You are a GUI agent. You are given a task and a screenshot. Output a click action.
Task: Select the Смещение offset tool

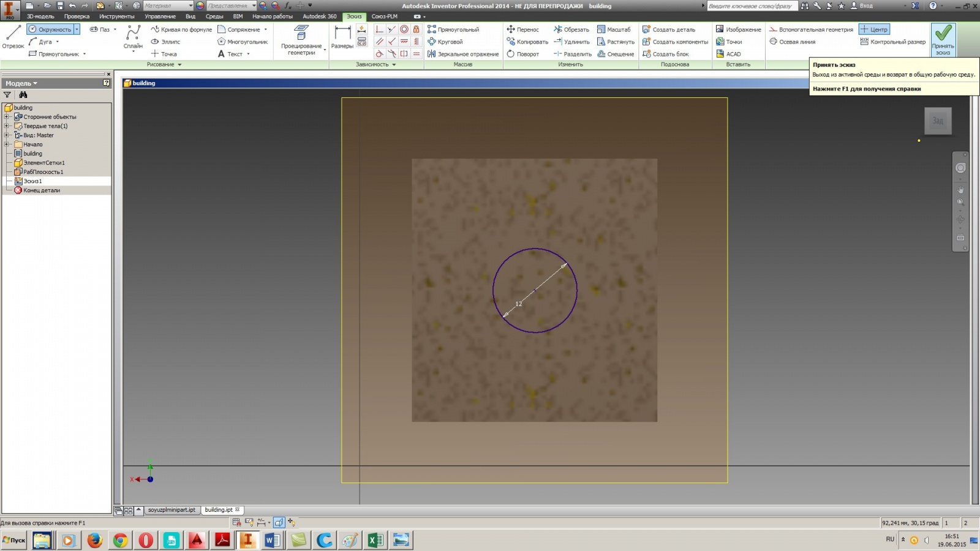coord(616,54)
